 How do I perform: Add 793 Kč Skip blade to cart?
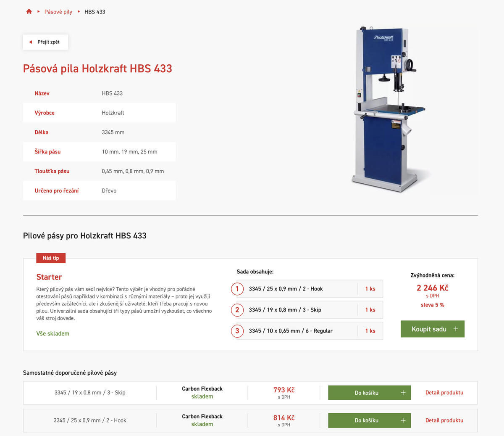point(369,393)
